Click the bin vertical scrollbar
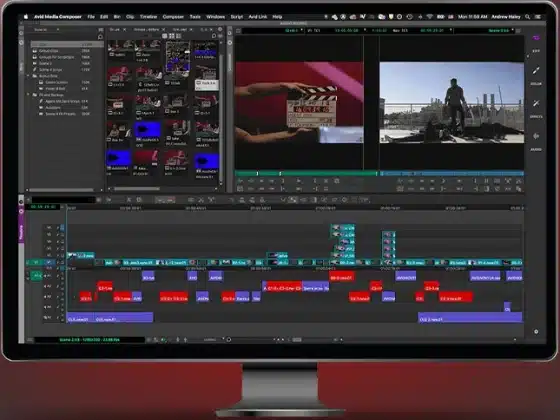Screen dimensions: 560x420 (221, 118)
